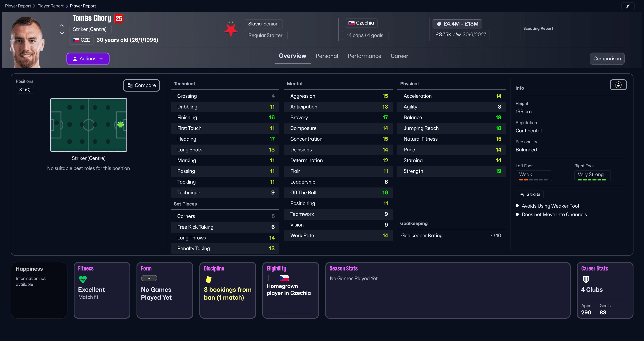Click the Czechia flag in the Eligibility card

click(284, 278)
